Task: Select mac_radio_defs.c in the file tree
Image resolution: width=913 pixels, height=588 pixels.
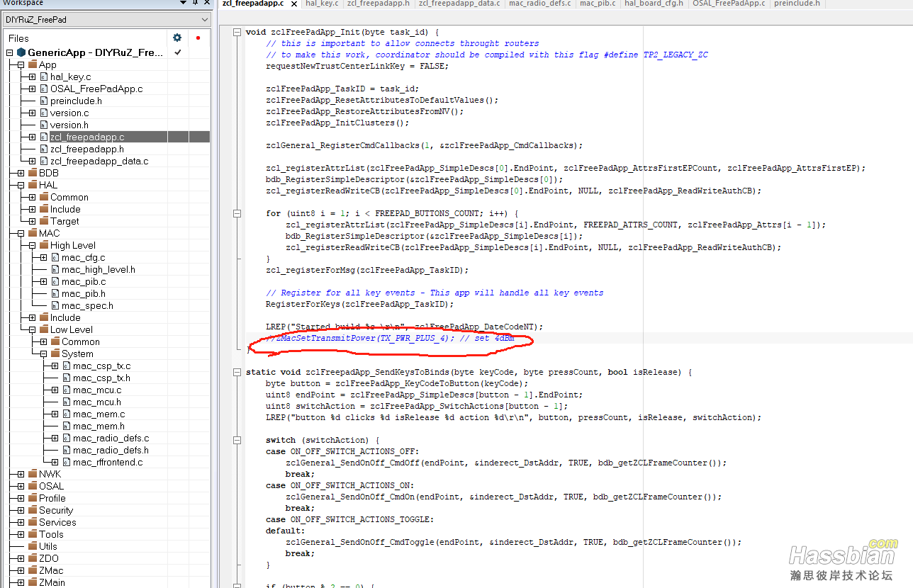Action: tap(111, 438)
